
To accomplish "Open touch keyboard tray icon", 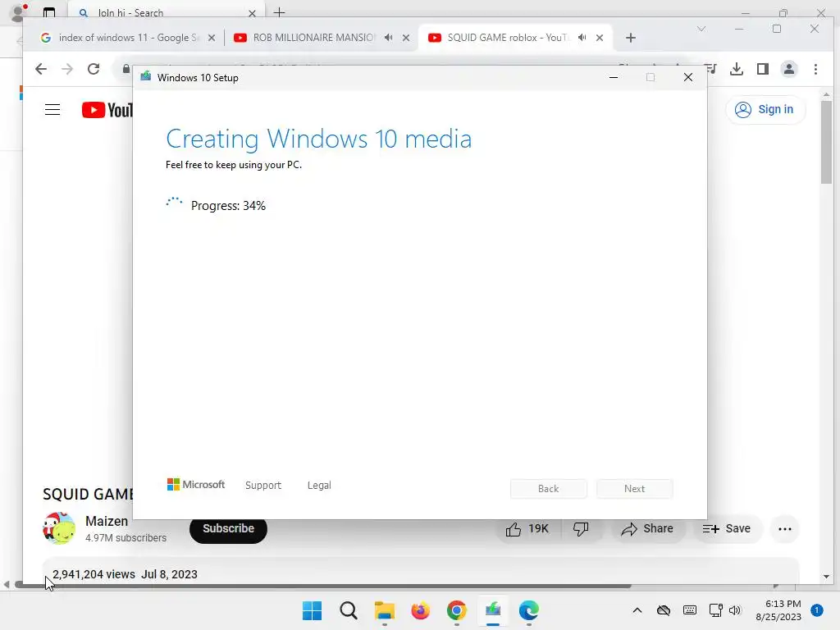I will click(690, 610).
